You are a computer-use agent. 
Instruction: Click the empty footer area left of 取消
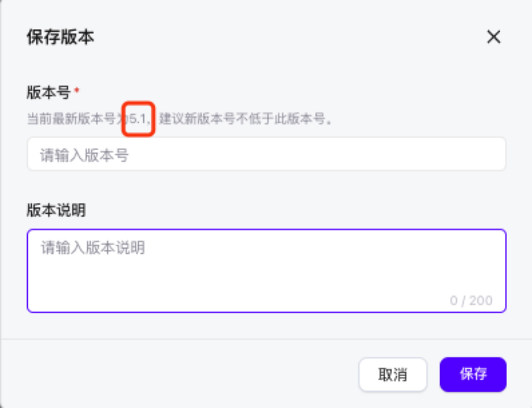(x=180, y=375)
